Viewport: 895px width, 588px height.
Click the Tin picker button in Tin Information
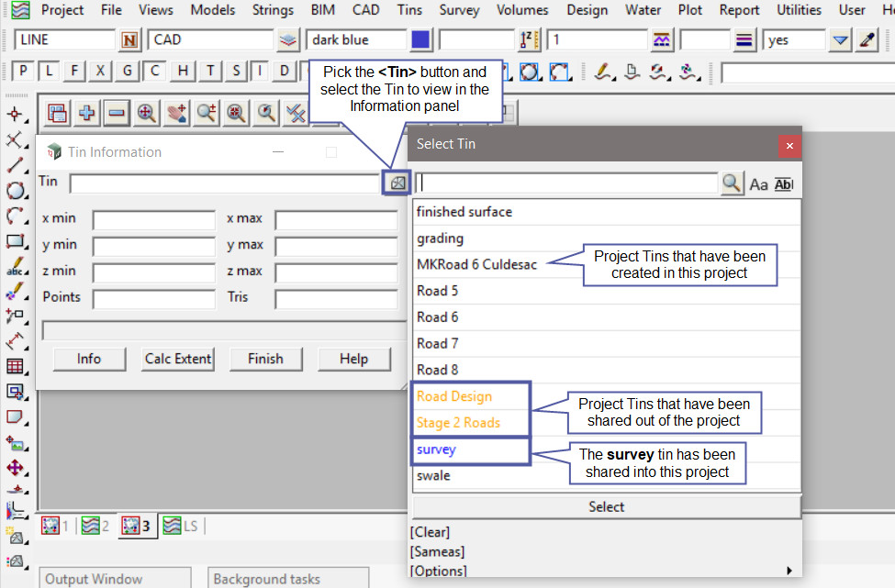coord(397,183)
